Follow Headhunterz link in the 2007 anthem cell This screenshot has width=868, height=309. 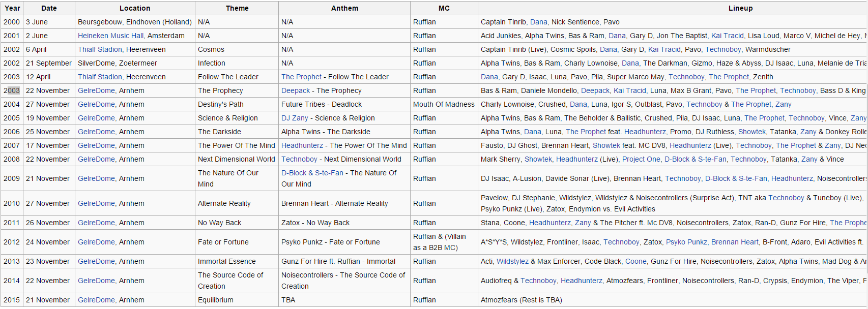[x=302, y=145]
